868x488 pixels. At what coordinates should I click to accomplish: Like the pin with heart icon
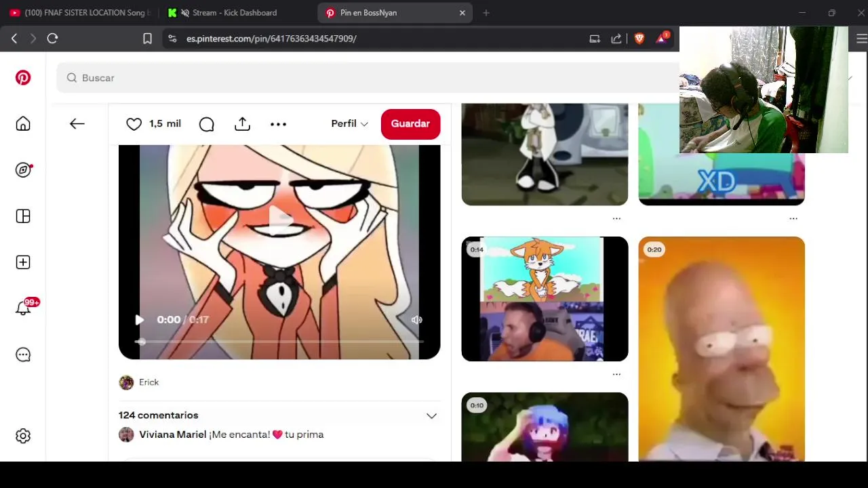click(x=134, y=124)
